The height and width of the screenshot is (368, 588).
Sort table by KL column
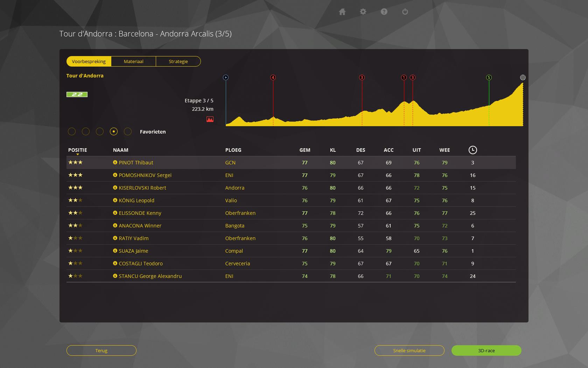click(x=333, y=150)
